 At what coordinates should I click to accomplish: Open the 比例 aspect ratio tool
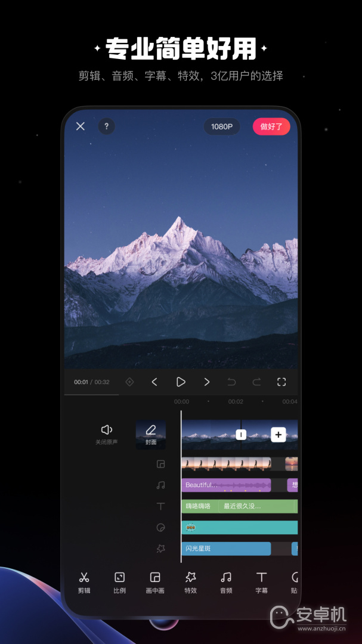pos(119,583)
